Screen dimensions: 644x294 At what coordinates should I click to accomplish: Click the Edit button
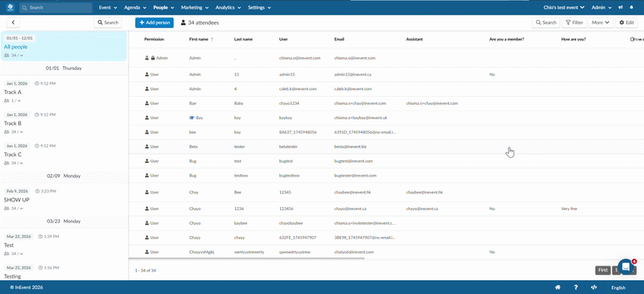[626, 23]
